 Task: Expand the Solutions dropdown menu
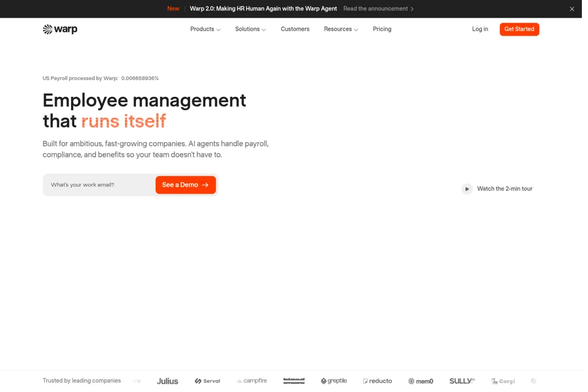251,29
